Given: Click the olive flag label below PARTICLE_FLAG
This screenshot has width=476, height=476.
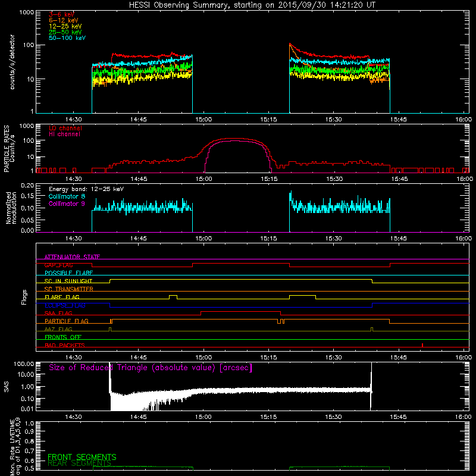Looking at the screenshot, I should 58,330.
